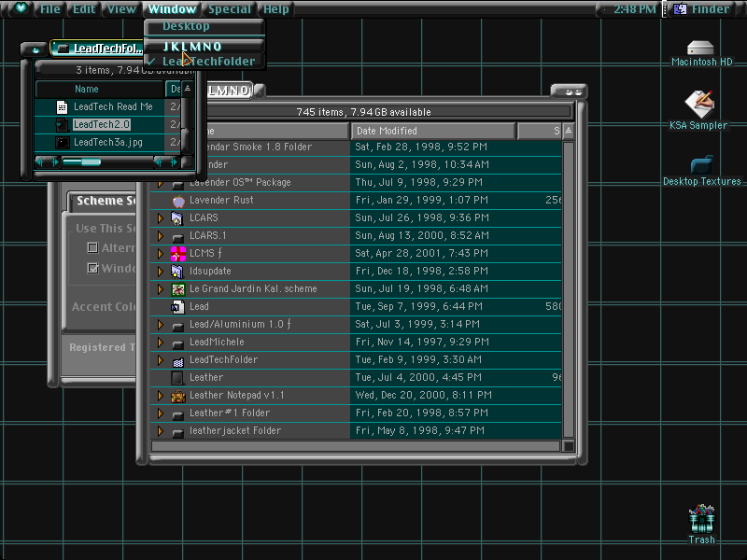The image size is (747, 560).
Task: Select the Lead document icon
Action: click(178, 307)
